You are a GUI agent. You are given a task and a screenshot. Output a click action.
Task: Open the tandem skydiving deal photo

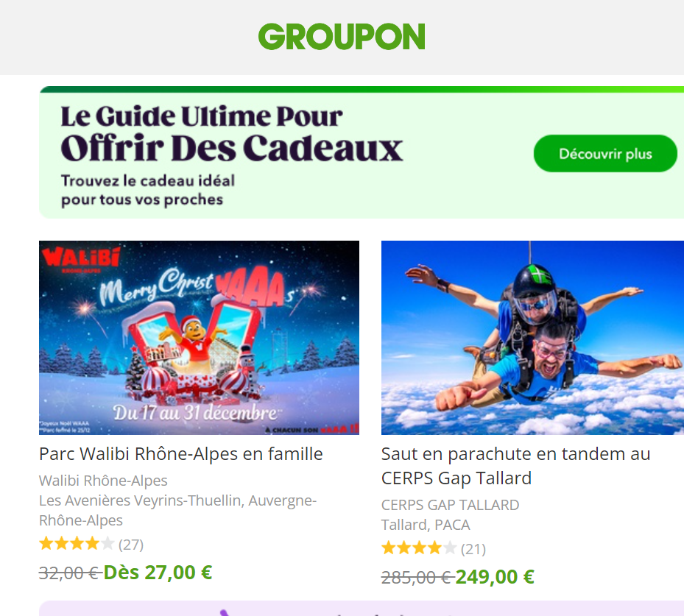tap(532, 337)
